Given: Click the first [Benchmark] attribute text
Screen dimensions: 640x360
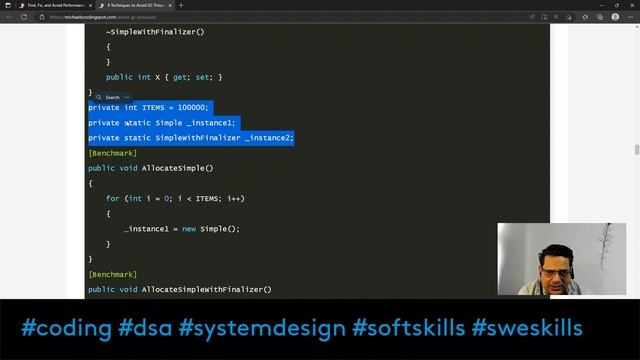Looking at the screenshot, I should 113,153.
